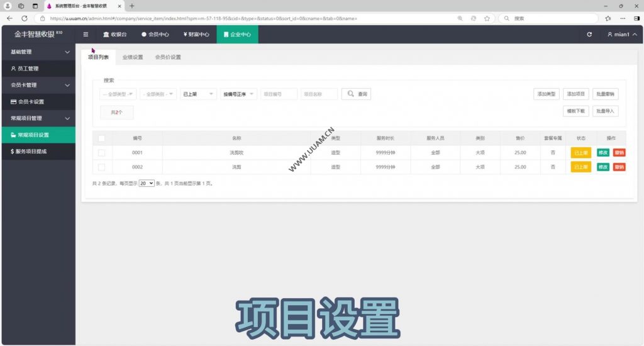Click the 项目名称 search input field
Screen dimensions: 644x346
click(319, 94)
